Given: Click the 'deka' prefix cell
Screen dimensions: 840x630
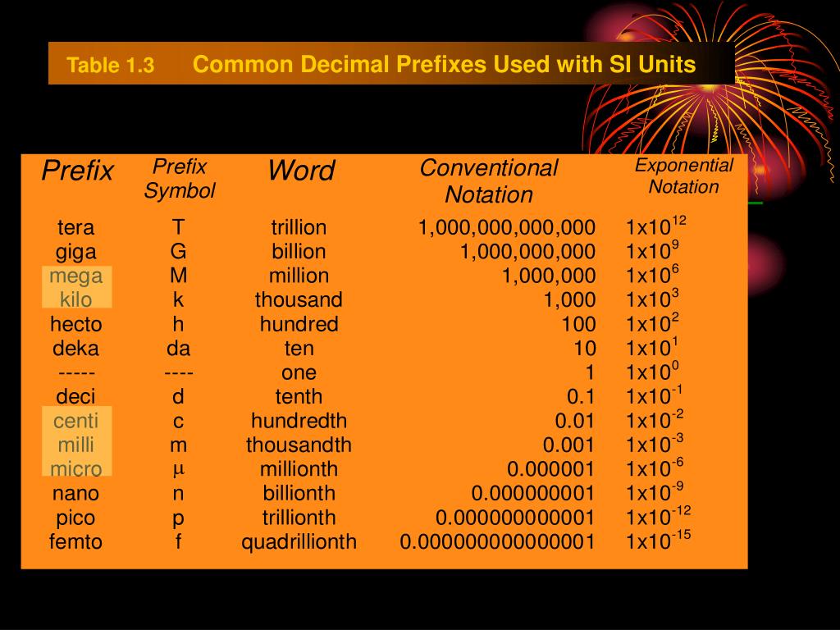Looking at the screenshot, I should (75, 348).
